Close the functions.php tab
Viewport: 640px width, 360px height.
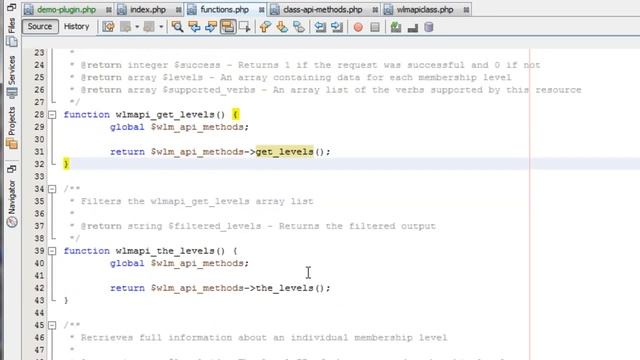[x=261, y=10]
